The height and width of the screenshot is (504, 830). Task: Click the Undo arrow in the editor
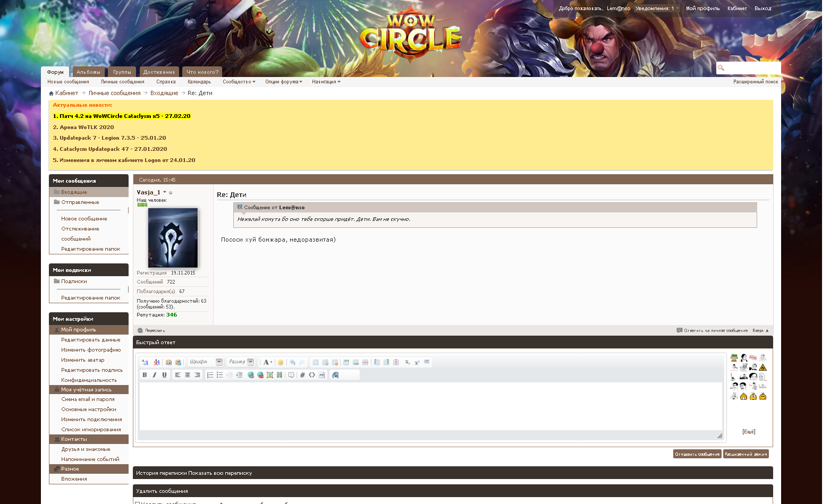click(x=292, y=362)
